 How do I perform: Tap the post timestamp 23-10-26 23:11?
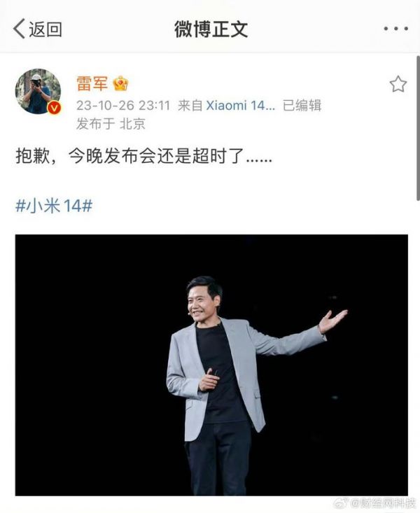tap(123, 106)
